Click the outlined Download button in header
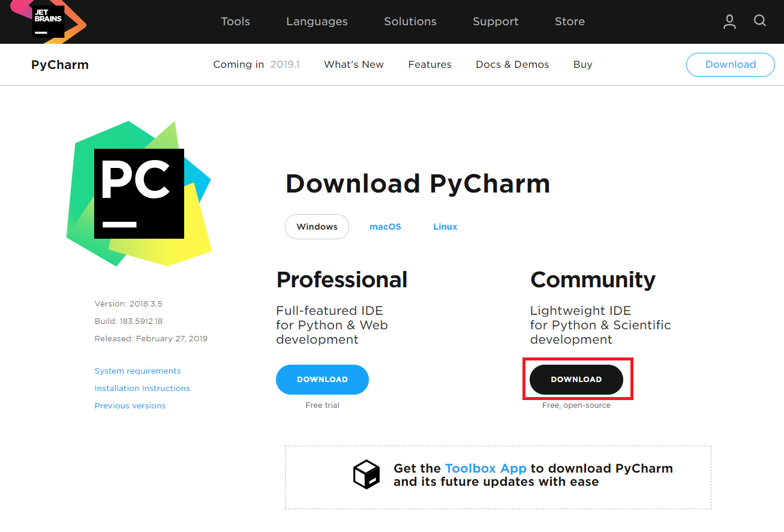Image resolution: width=784 pixels, height=532 pixels. [x=731, y=65]
